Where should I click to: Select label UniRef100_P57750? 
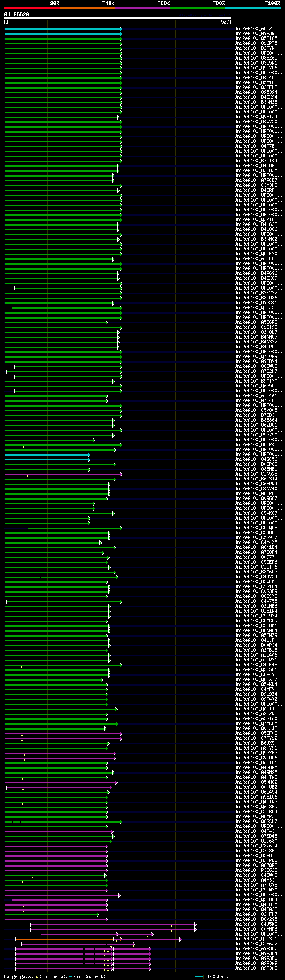coord(256,435)
